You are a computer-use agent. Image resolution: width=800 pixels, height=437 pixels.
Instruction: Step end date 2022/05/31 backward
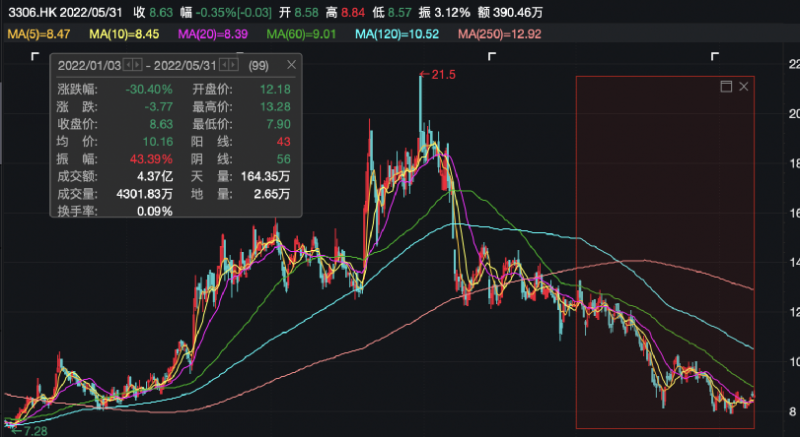pos(224,65)
